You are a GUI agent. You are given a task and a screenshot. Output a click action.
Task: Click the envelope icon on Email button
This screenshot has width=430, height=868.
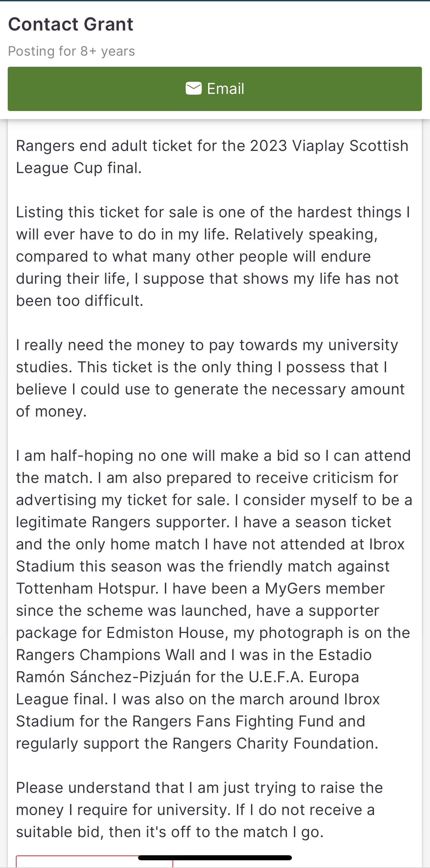pos(194,89)
